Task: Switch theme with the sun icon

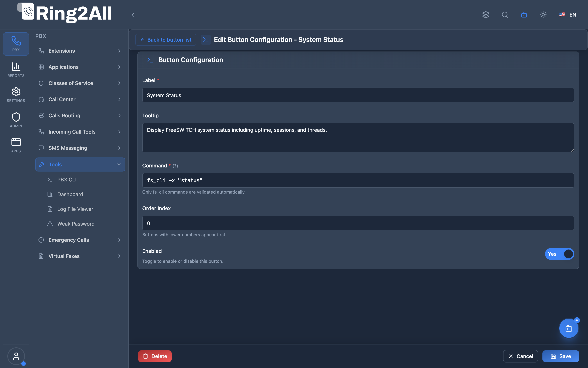Action: (543, 15)
